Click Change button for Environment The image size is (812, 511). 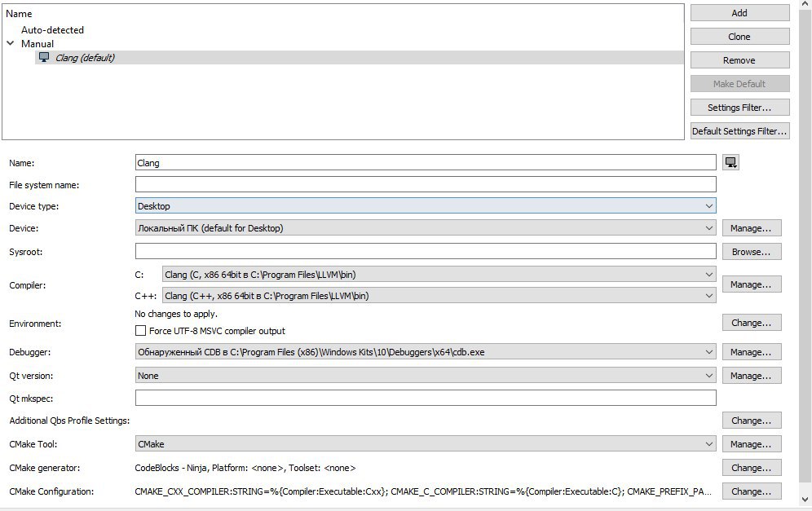(x=752, y=323)
